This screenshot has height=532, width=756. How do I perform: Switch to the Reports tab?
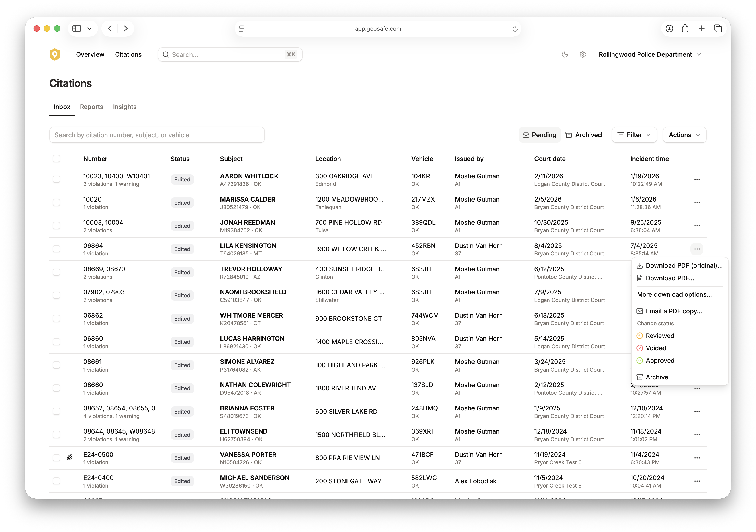coord(91,107)
